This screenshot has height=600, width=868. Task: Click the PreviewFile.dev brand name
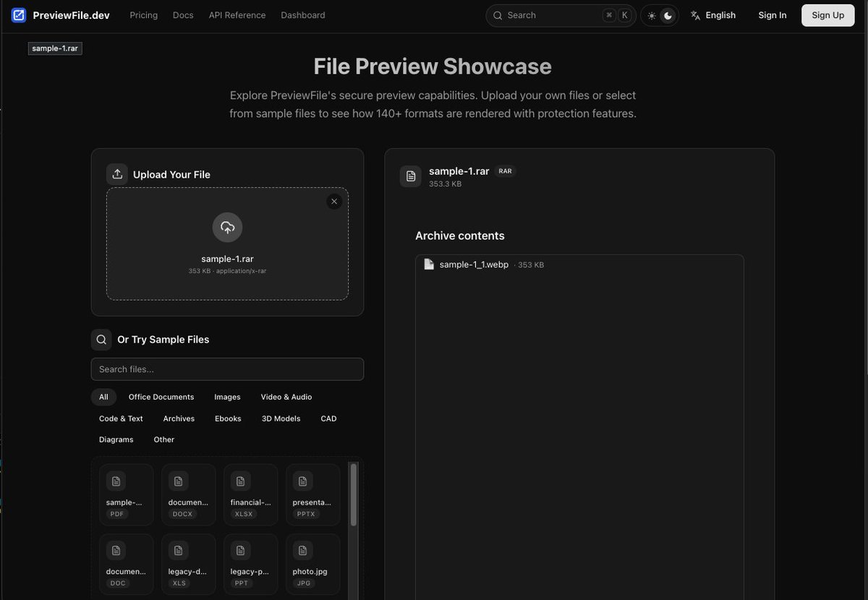(72, 15)
